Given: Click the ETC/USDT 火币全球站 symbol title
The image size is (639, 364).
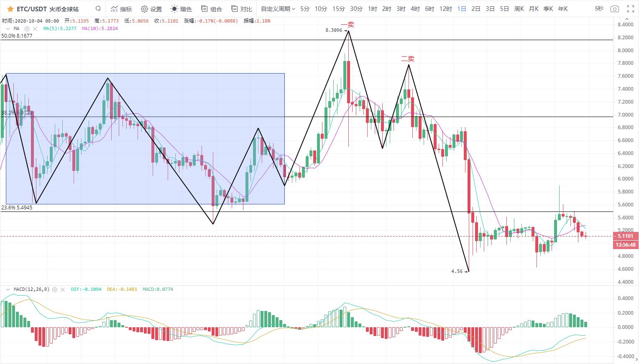Looking at the screenshot, I should [48, 9].
